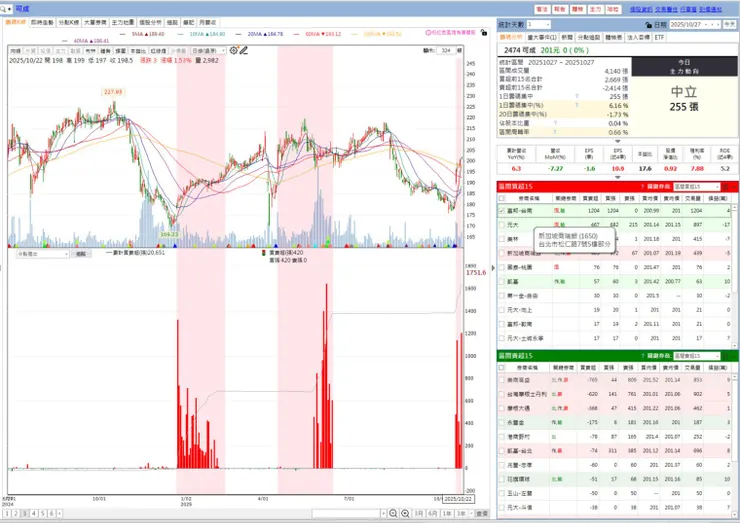740x523 pixels.
Task: Click the 顯示 count field showing 324
Action: point(446,51)
